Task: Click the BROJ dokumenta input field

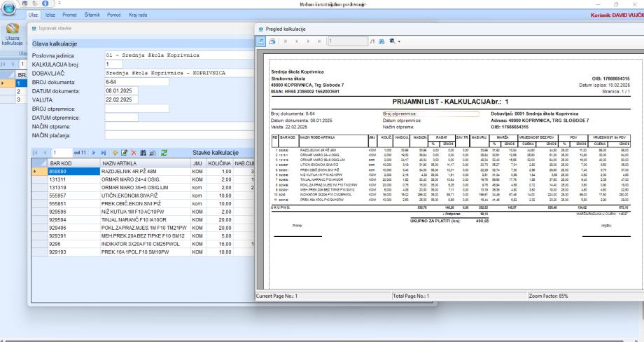Action: pyautogui.click(x=136, y=81)
